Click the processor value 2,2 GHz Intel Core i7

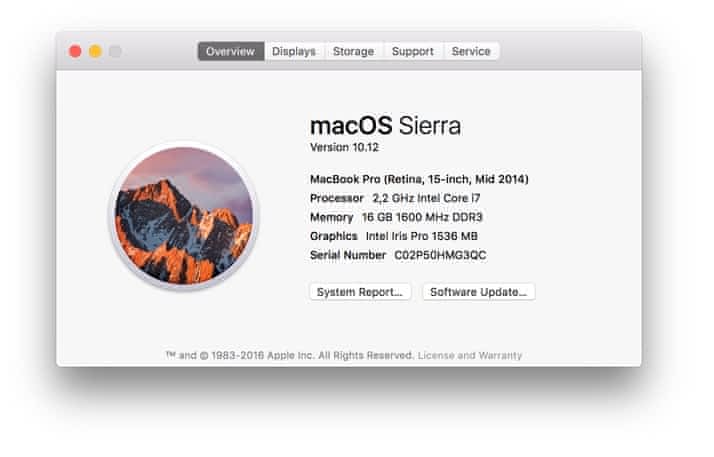click(x=426, y=198)
